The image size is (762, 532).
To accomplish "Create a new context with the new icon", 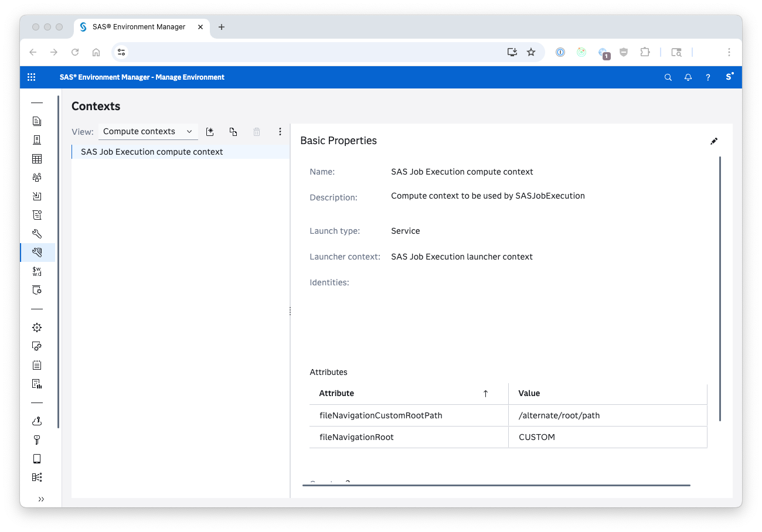I will pyautogui.click(x=210, y=132).
